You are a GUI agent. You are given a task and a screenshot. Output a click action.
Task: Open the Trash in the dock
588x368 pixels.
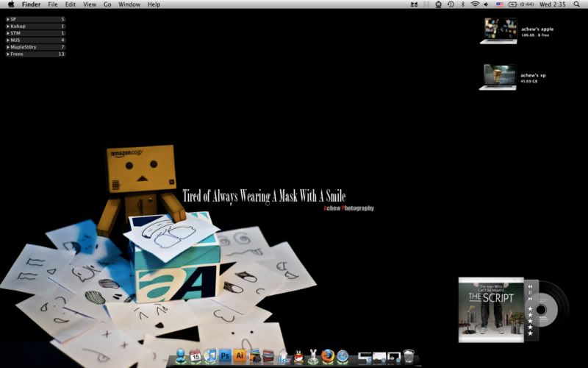[x=409, y=356]
